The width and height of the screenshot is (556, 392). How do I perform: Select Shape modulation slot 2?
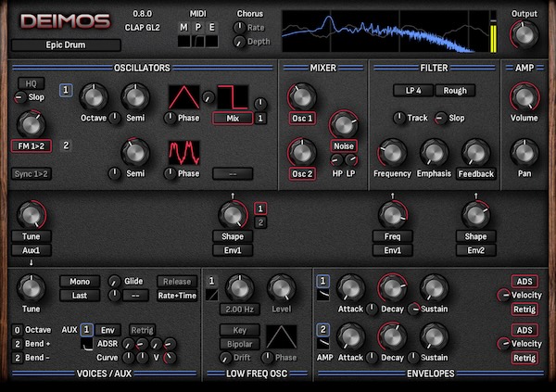coord(260,222)
